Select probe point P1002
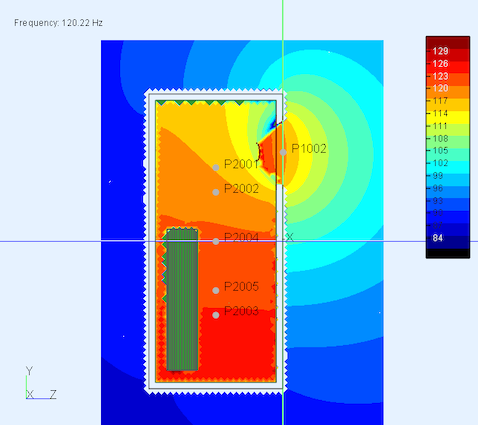This screenshot has height=425, width=478. coord(283,152)
